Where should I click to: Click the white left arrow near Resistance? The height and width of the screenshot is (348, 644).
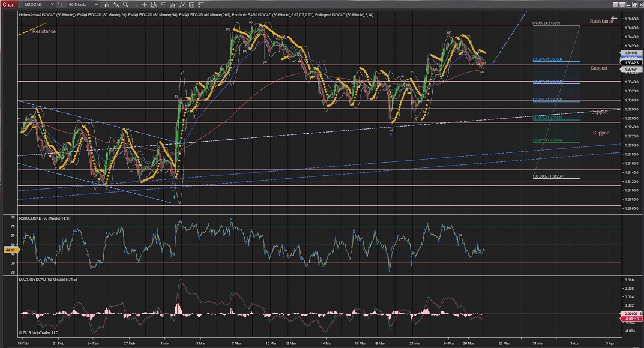coord(613,18)
